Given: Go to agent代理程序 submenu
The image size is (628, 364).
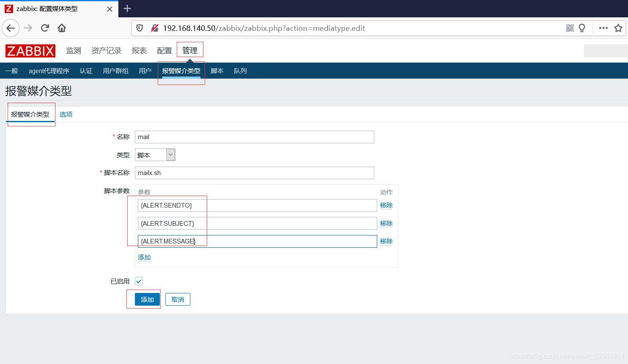Looking at the screenshot, I should click(49, 71).
